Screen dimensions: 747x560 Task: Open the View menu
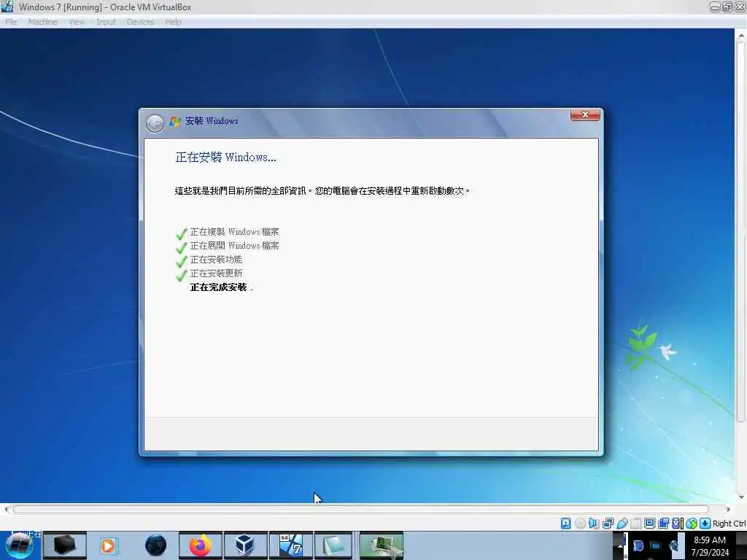tap(76, 22)
